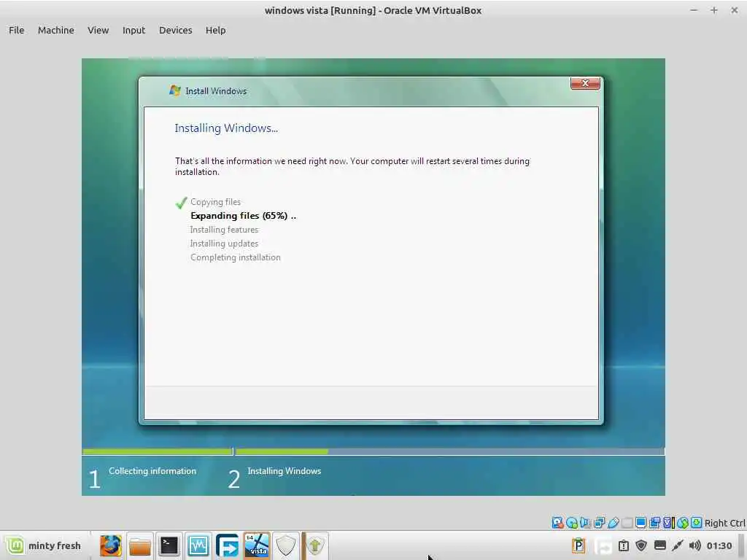Click the Collecting information progress bar segment

click(158, 451)
